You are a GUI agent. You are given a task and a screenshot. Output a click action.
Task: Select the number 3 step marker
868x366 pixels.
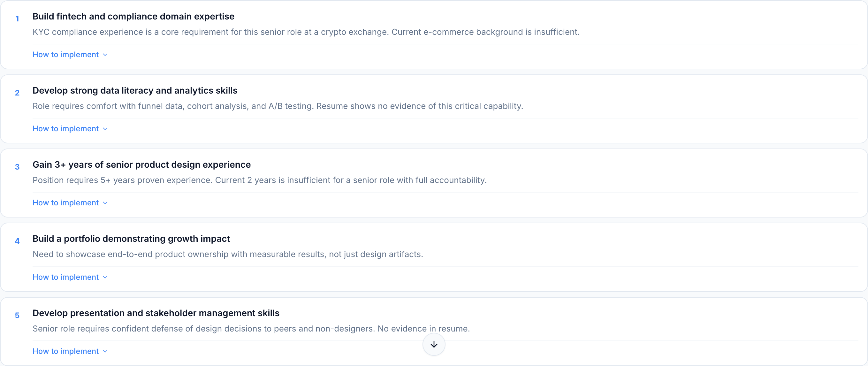tap(17, 167)
